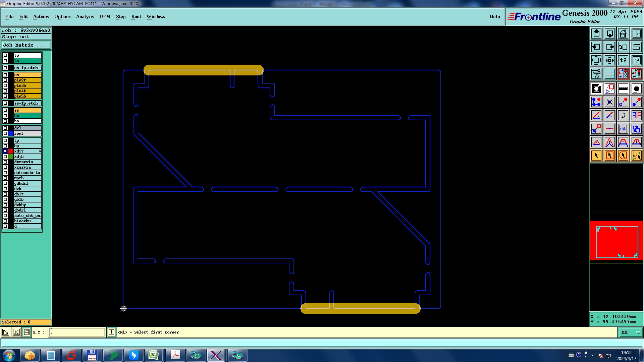Viewport: 644px width, 362px height.
Task: Choose the net selection arrow tool
Action: point(636,156)
